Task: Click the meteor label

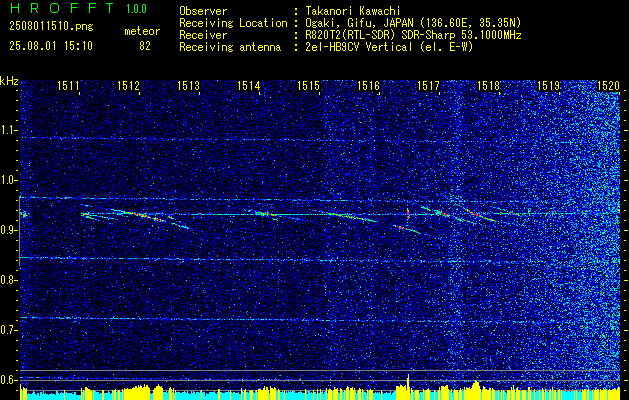Action: pyautogui.click(x=142, y=32)
